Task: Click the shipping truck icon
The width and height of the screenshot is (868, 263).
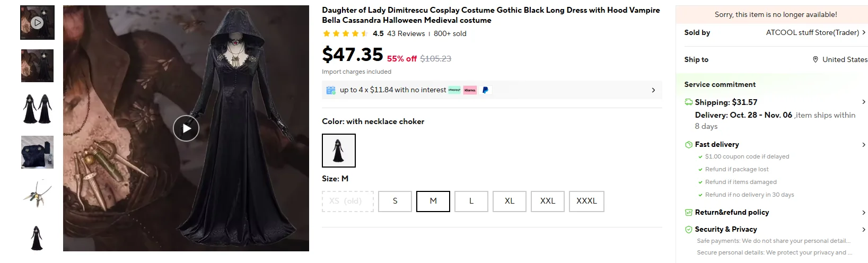Action: click(689, 102)
